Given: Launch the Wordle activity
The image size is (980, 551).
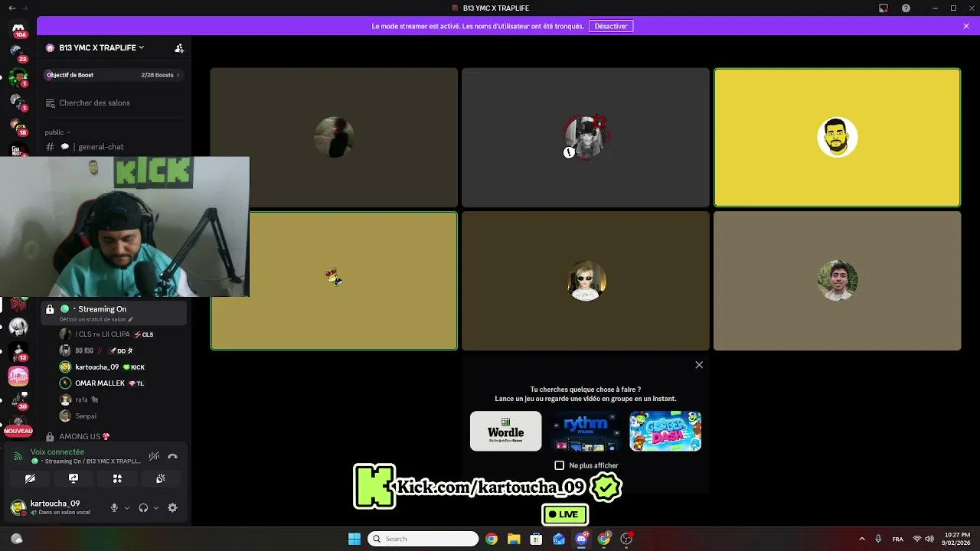Looking at the screenshot, I should tap(505, 431).
